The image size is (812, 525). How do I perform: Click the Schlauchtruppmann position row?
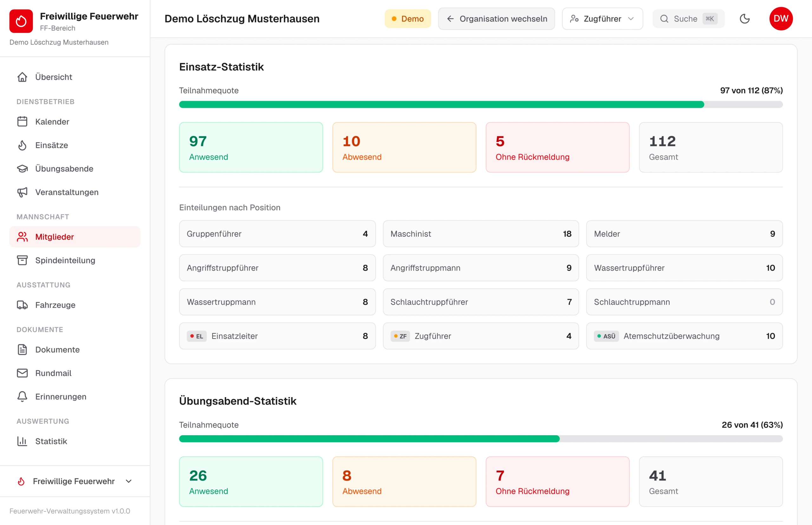tap(684, 302)
